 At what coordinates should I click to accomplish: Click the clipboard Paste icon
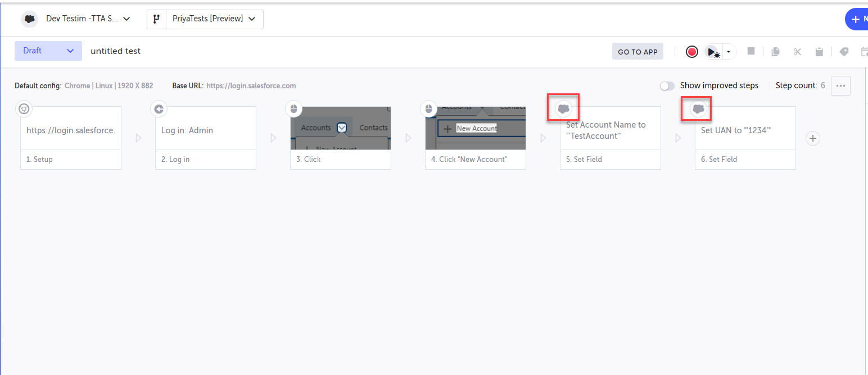pyautogui.click(x=819, y=52)
